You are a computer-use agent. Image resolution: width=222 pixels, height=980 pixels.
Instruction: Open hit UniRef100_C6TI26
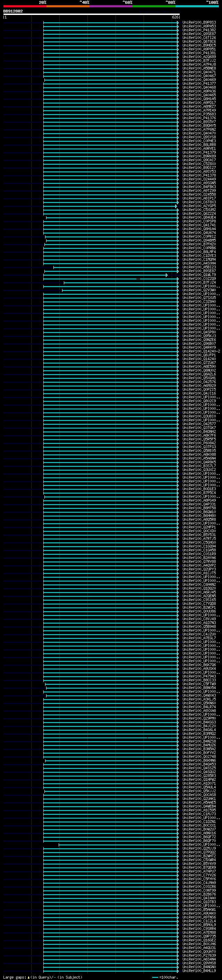199,38
